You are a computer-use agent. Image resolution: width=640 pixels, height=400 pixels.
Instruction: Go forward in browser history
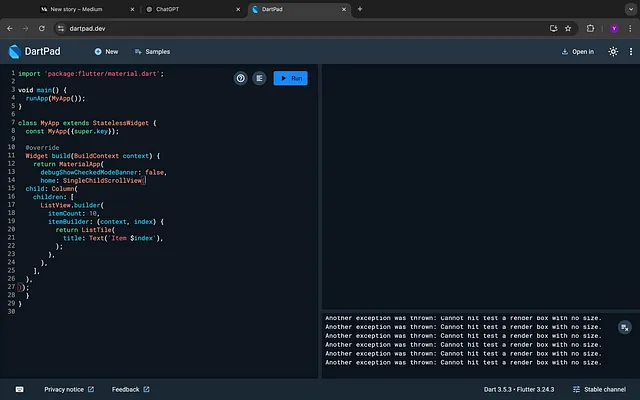pos(25,28)
